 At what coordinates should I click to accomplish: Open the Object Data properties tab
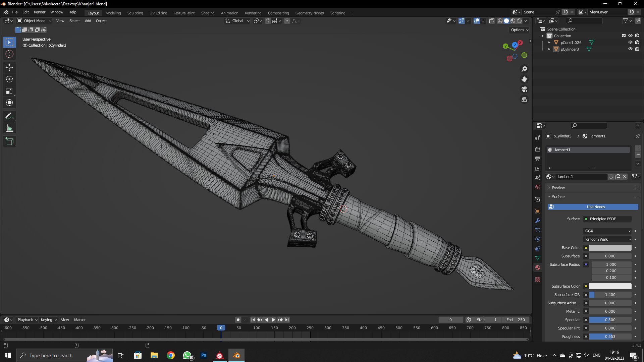tap(538, 258)
